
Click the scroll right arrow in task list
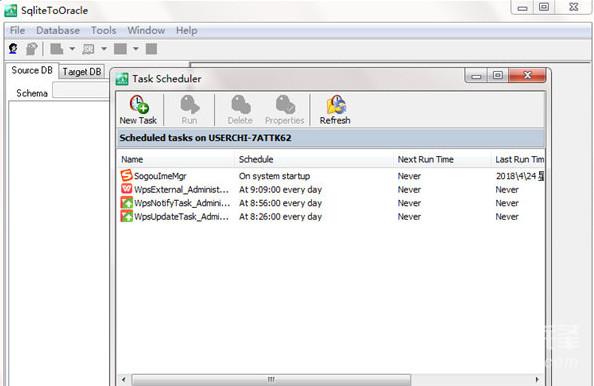pyautogui.click(x=537, y=379)
